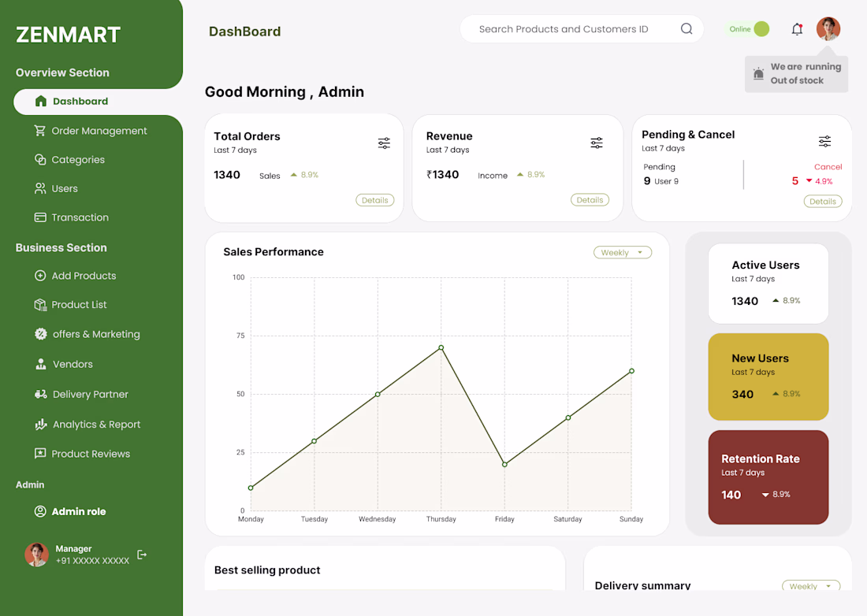The image size is (867, 616).
Task: Click the ZENMART logo text
Action: click(x=68, y=35)
